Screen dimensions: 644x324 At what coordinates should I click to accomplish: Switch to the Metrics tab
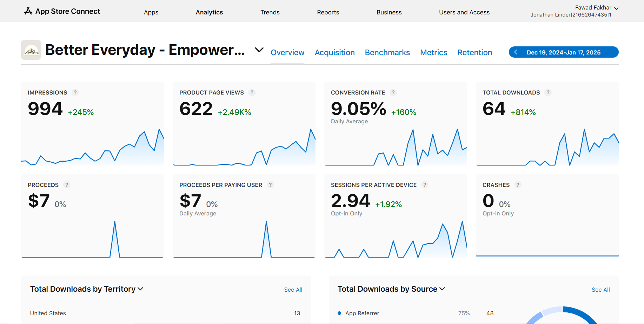(x=434, y=52)
